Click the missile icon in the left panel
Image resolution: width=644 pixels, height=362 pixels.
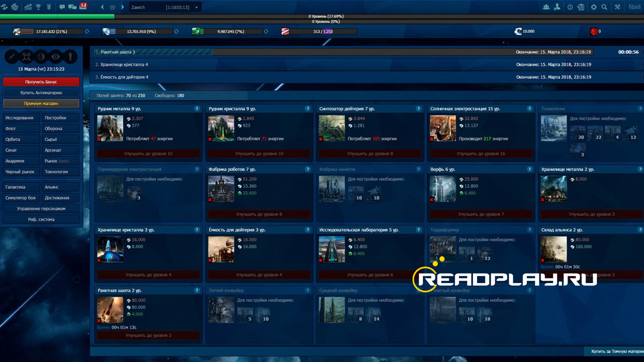[70, 57]
